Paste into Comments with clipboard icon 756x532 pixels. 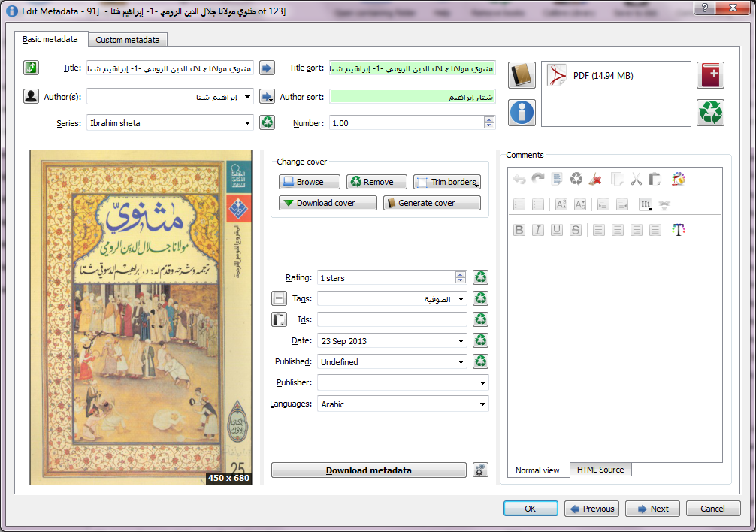pyautogui.click(x=655, y=180)
